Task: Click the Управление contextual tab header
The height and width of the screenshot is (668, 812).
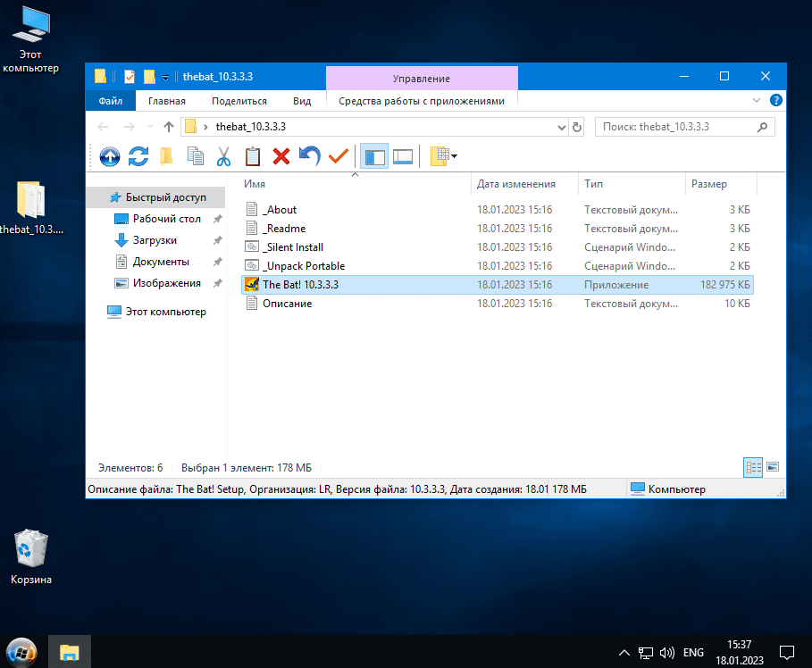Action: (422, 79)
